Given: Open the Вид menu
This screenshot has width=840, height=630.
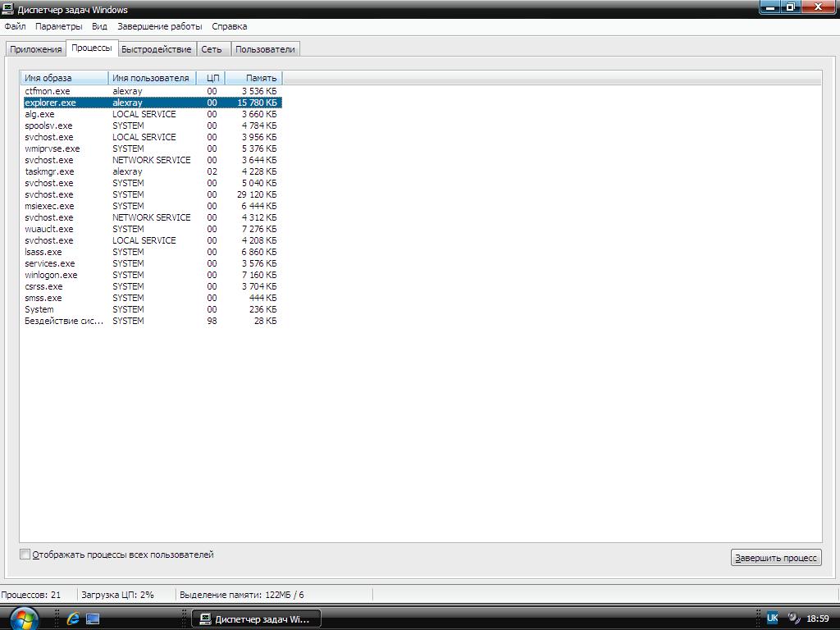Looking at the screenshot, I should click(x=99, y=26).
